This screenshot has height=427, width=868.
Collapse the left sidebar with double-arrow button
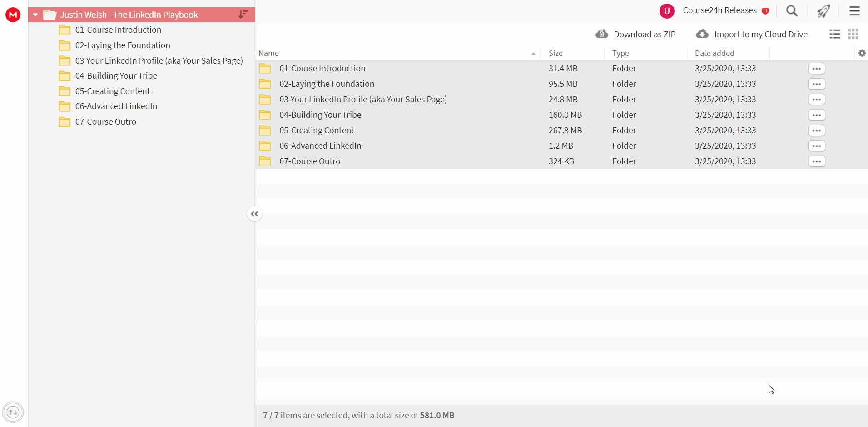coord(254,214)
